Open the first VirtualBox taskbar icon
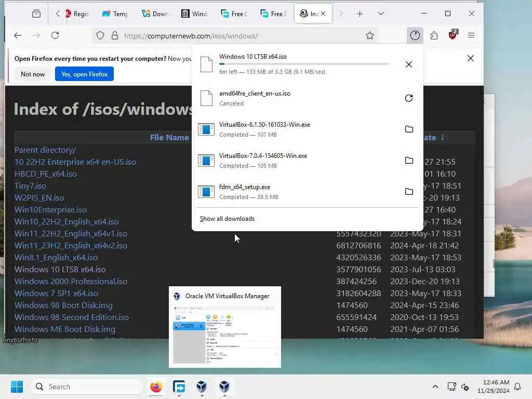 point(202,387)
